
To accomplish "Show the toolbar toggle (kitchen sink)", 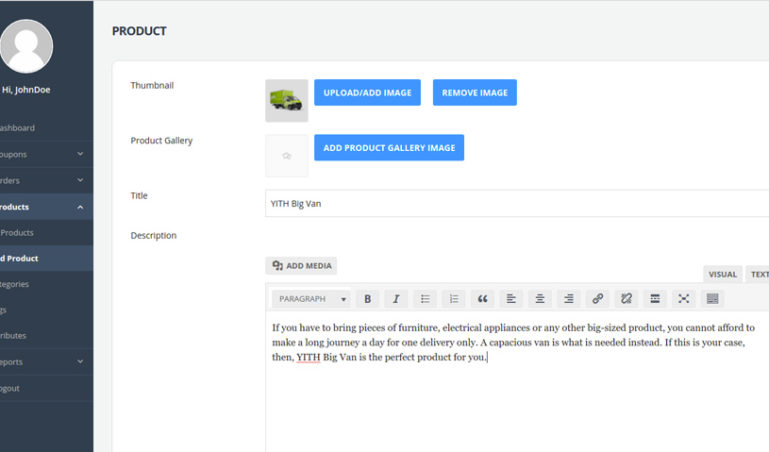I will point(712,299).
